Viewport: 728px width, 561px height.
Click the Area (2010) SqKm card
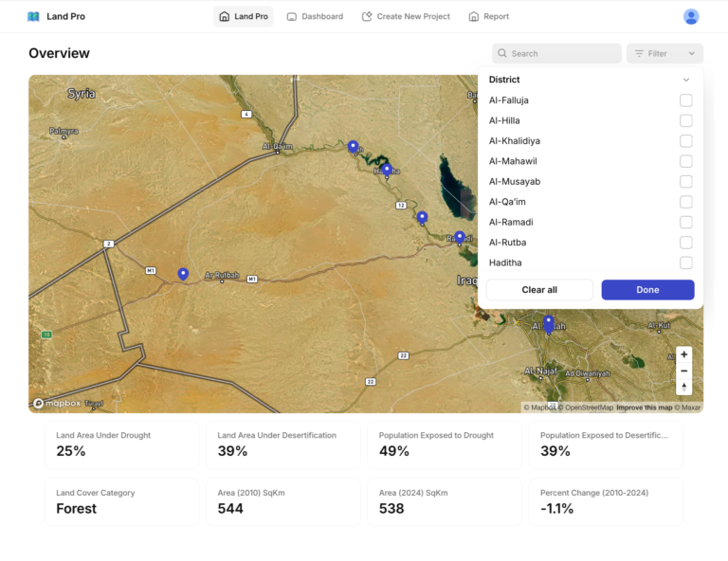[x=283, y=502]
